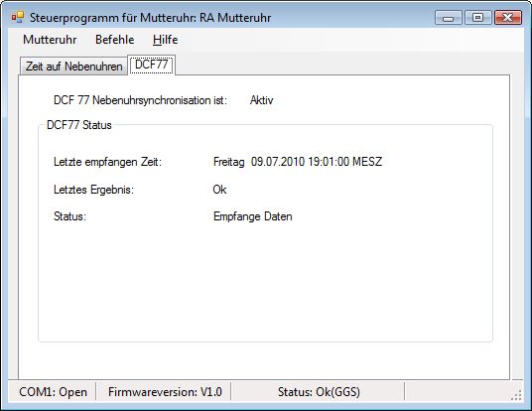Maximize the Steuerprogramm window

[x=477, y=17]
